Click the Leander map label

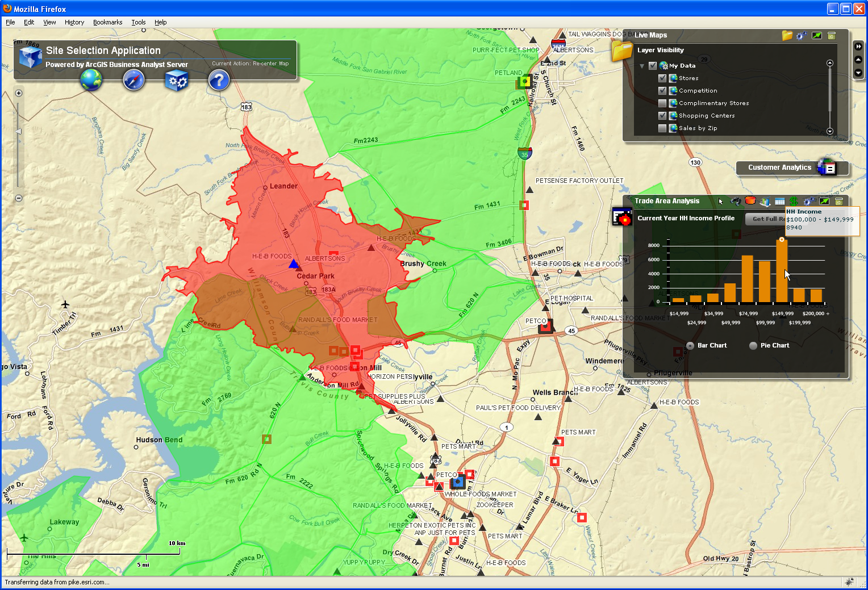[x=283, y=186]
